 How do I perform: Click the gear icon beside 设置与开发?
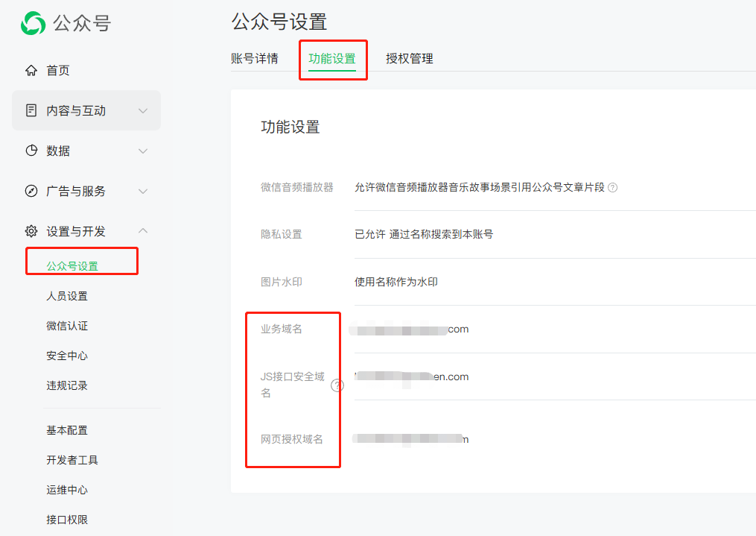(31, 231)
